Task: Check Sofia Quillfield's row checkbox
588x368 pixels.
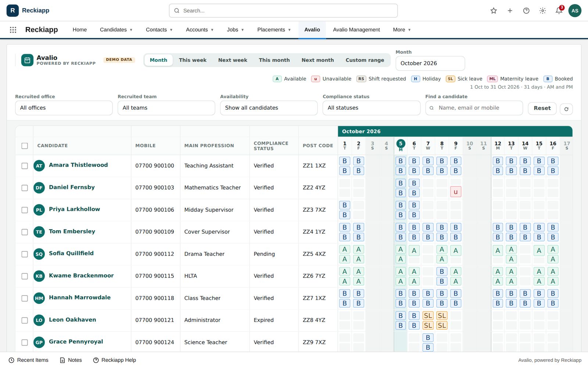Action: (x=25, y=254)
